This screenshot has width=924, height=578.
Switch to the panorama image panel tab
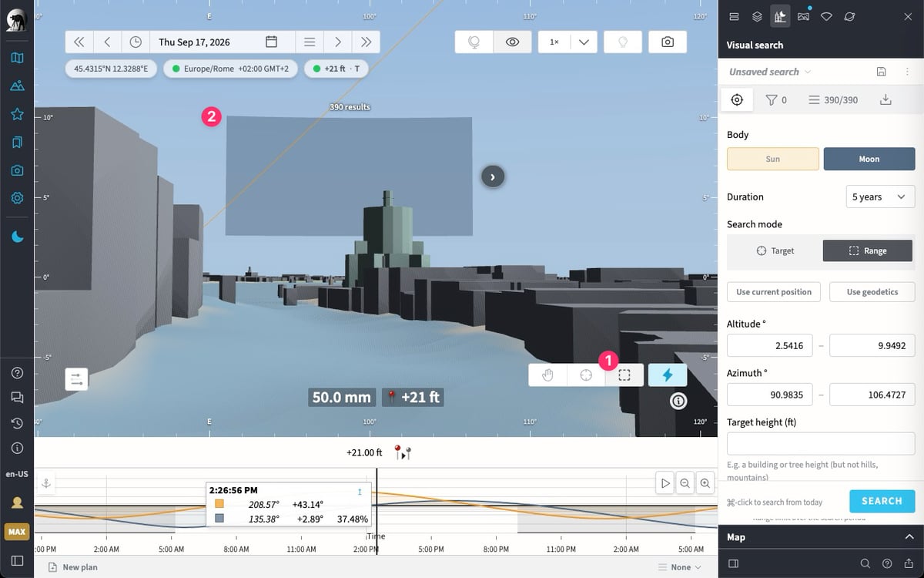[803, 16]
